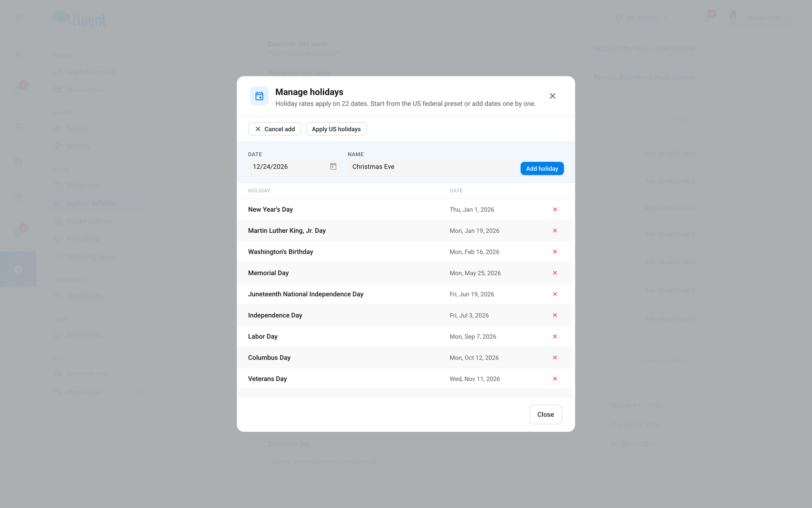
Task: Delete the Independence Day holiday
Action: coord(555,315)
